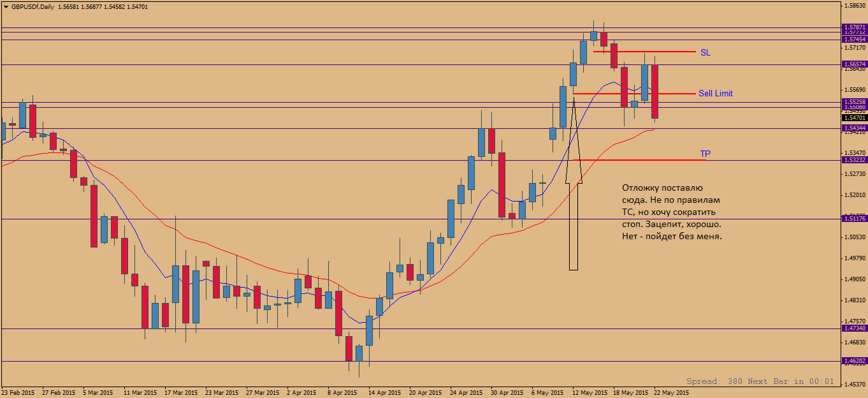Click the 5 Mar 2015 date label
The width and height of the screenshot is (868, 398).
[x=98, y=393]
